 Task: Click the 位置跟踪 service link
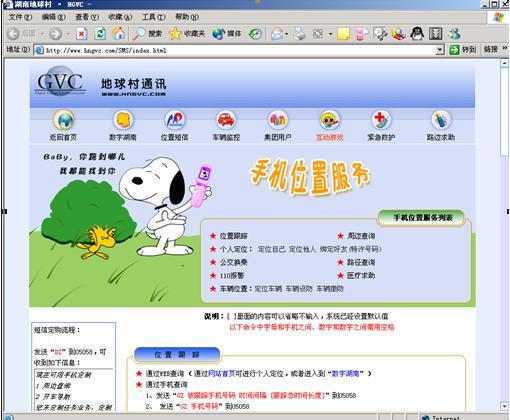[233, 236]
